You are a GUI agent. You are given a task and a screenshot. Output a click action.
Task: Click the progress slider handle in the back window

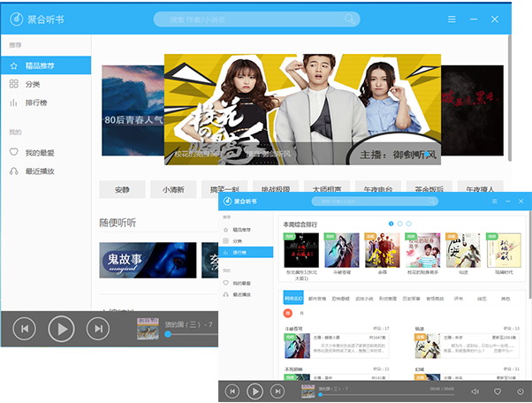(168, 334)
